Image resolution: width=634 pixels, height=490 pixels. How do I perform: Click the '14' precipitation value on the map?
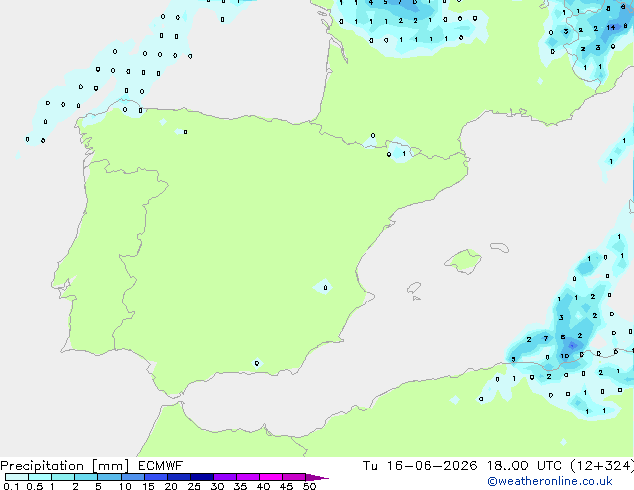coord(611,27)
